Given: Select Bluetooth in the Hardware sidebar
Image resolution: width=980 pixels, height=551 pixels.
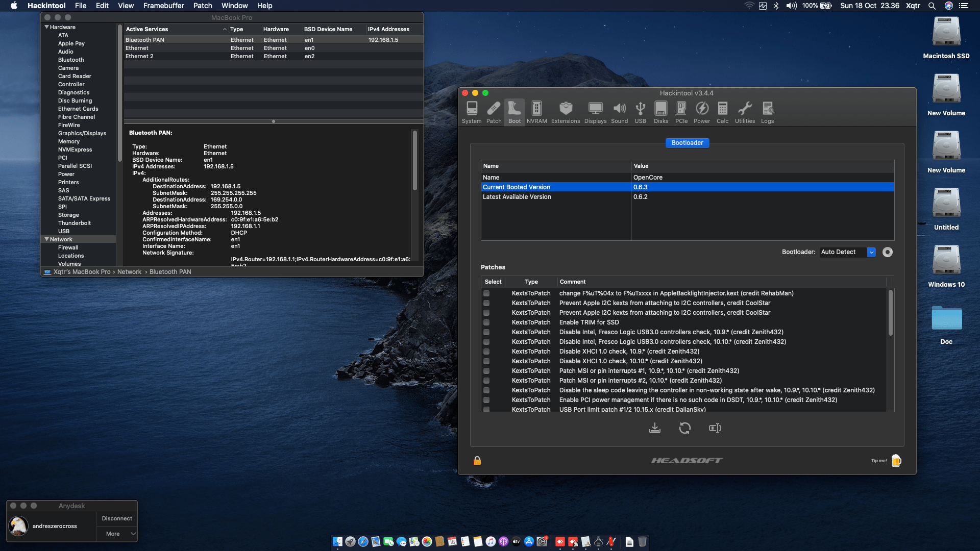Looking at the screenshot, I should pos(71,60).
